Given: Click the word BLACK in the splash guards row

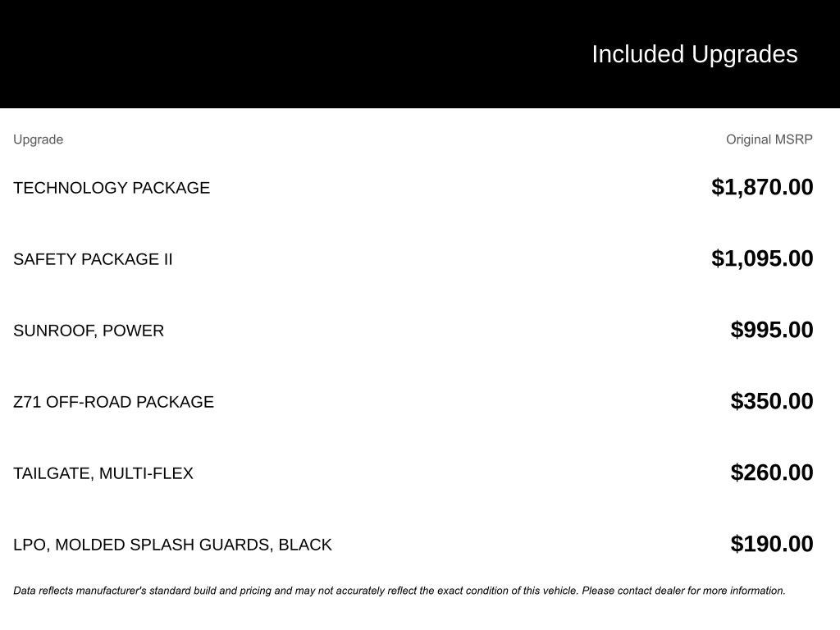Looking at the screenshot, I should pyautogui.click(x=305, y=545).
